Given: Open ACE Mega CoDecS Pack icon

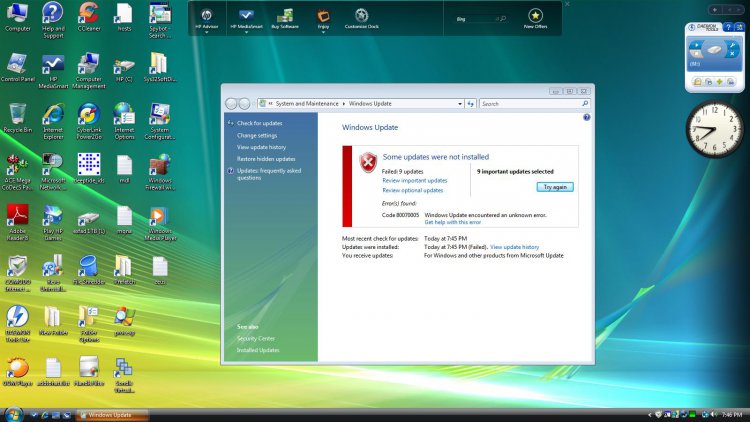Looking at the screenshot, I should click(x=18, y=172).
